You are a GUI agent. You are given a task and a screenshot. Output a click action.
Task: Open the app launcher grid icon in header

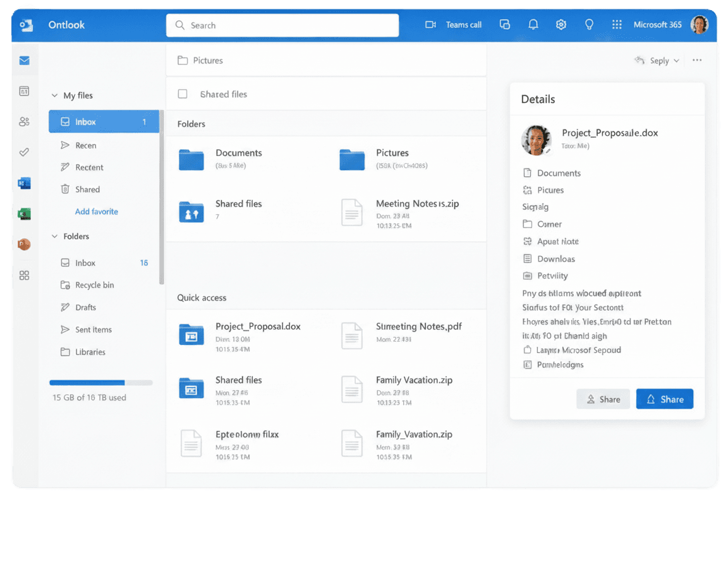[x=617, y=25]
